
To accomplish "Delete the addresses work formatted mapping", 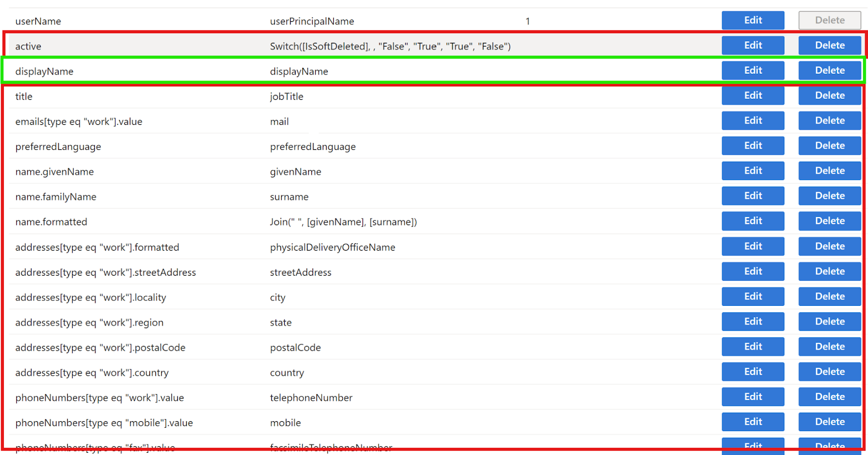I will [x=829, y=246].
